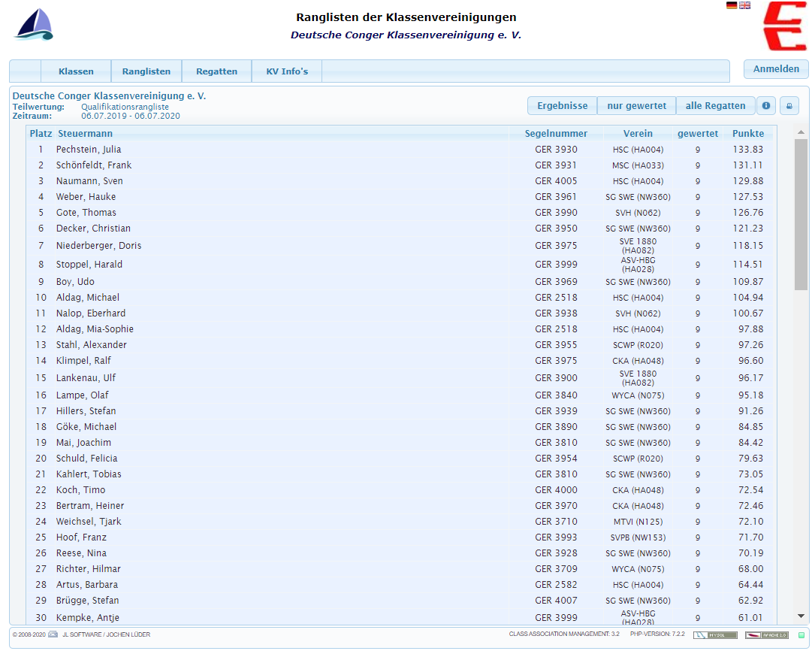Select helmsman Brügge, Stefan
The height and width of the screenshot is (651, 812).
(x=88, y=601)
